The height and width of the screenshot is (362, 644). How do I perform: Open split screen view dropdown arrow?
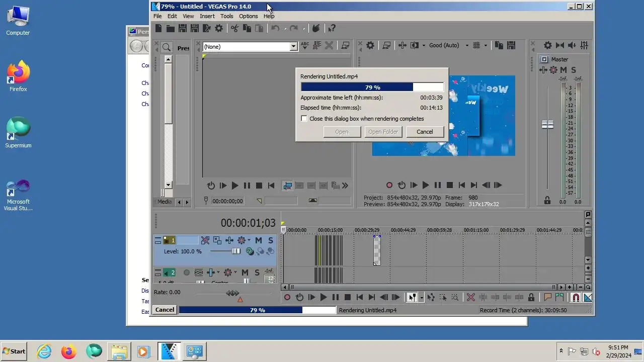tap(424, 45)
